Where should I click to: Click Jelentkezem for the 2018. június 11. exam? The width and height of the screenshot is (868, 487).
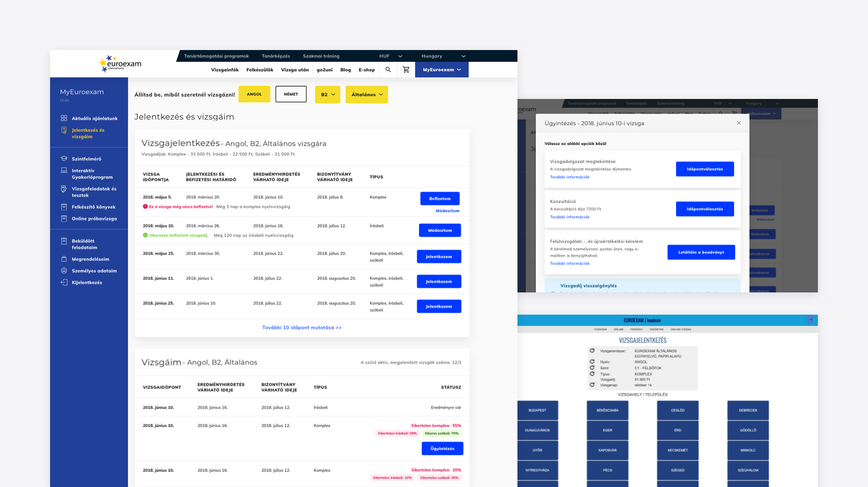click(439, 281)
